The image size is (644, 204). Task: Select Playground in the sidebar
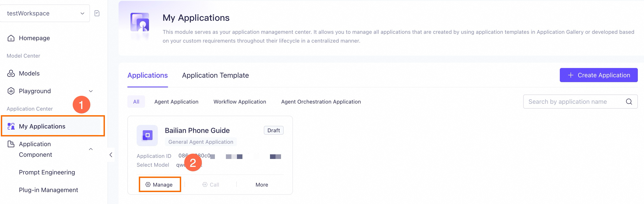35,91
